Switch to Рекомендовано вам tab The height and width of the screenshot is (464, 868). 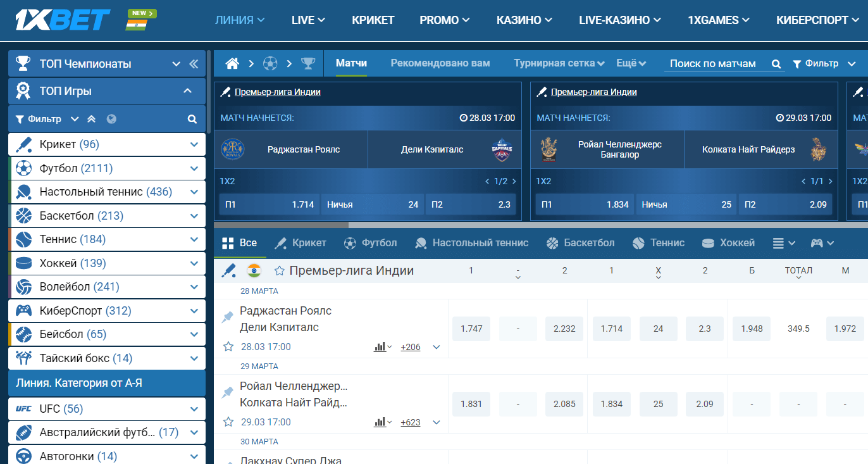pyautogui.click(x=440, y=63)
